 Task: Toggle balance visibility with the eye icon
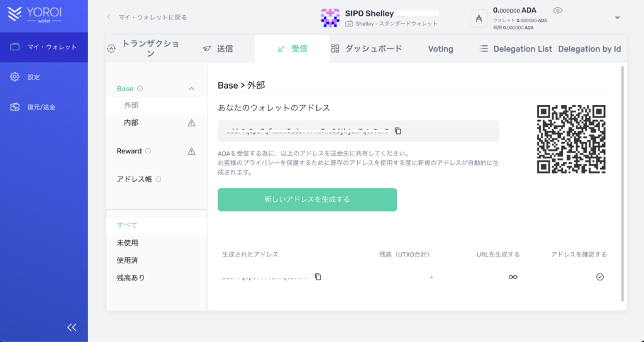coord(557,11)
